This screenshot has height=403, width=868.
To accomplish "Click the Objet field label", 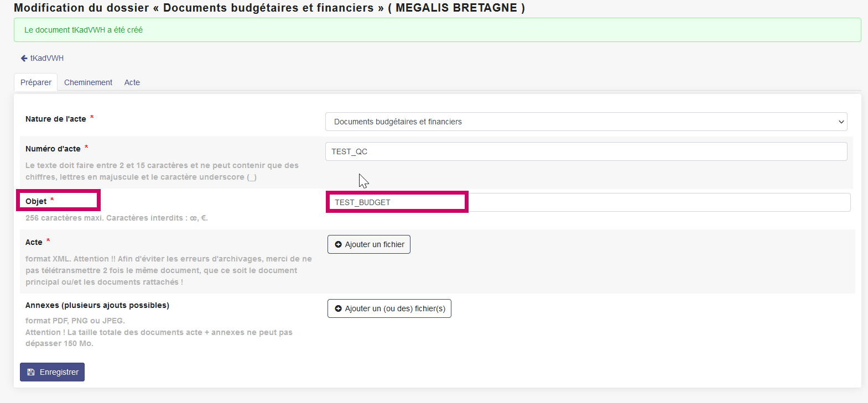I will (x=36, y=201).
